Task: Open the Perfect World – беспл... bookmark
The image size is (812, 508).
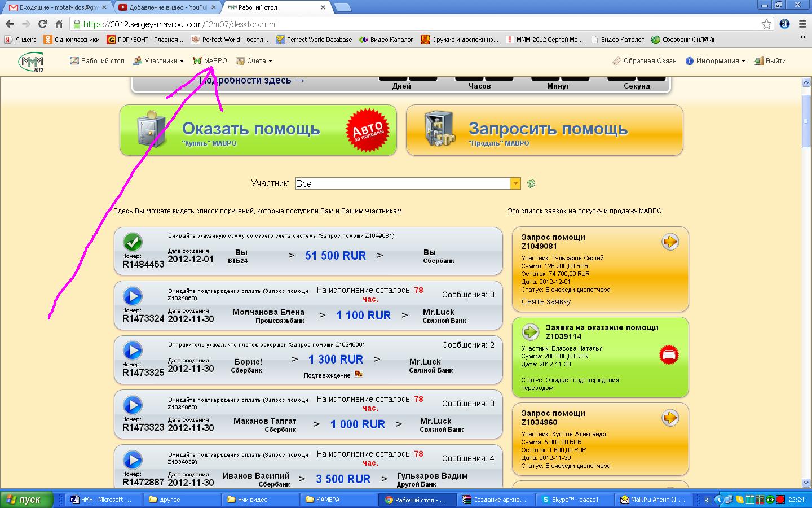Action: click(x=230, y=40)
